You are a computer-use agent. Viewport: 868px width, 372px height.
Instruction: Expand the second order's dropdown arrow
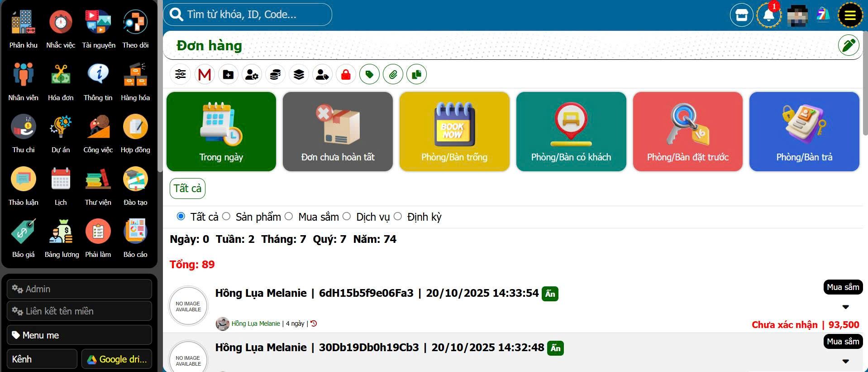[845, 362]
